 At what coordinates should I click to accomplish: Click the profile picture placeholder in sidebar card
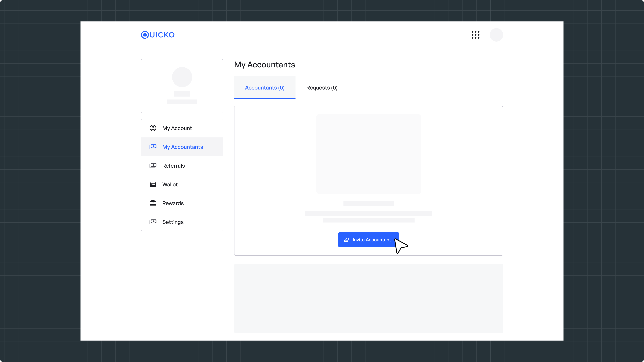pos(182,77)
